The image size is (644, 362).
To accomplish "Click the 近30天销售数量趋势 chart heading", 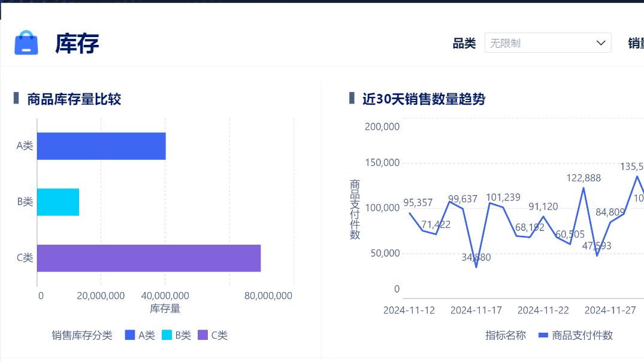I will [x=424, y=99].
